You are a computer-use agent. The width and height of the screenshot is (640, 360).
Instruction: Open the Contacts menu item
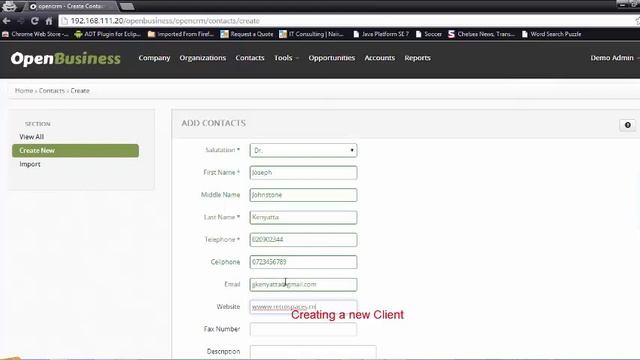(x=250, y=58)
